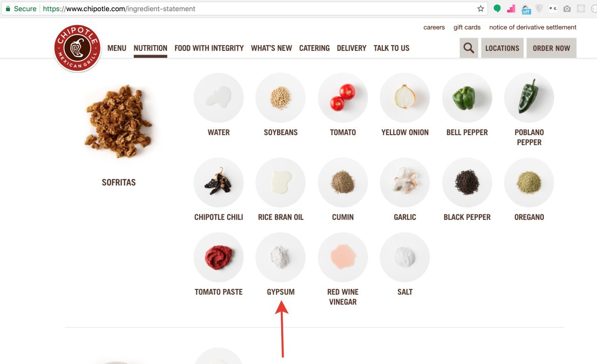Click the green secure padlock icon
The image size is (597, 364).
pyautogui.click(x=7, y=9)
